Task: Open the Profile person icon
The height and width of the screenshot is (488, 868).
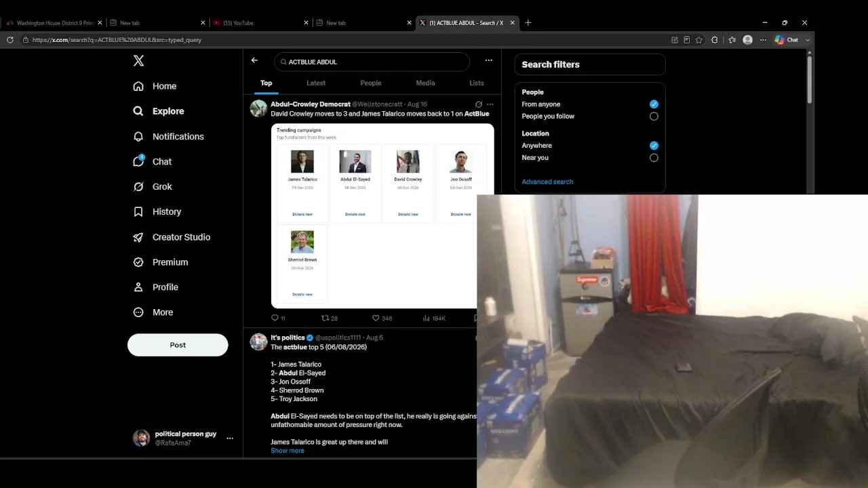Action: 138,287
